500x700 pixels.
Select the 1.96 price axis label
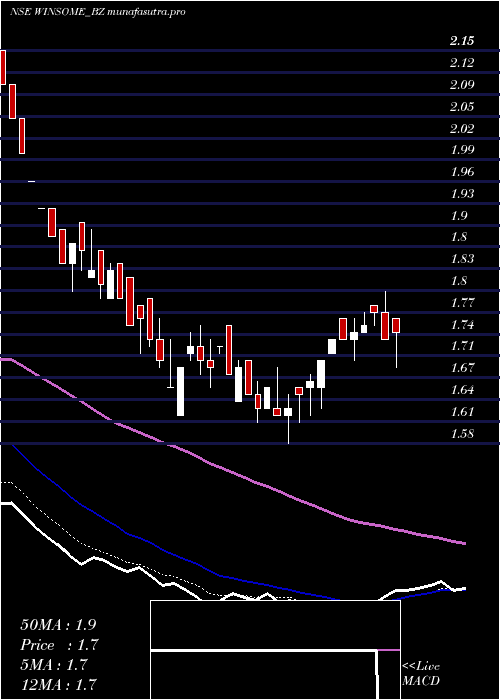462,172
